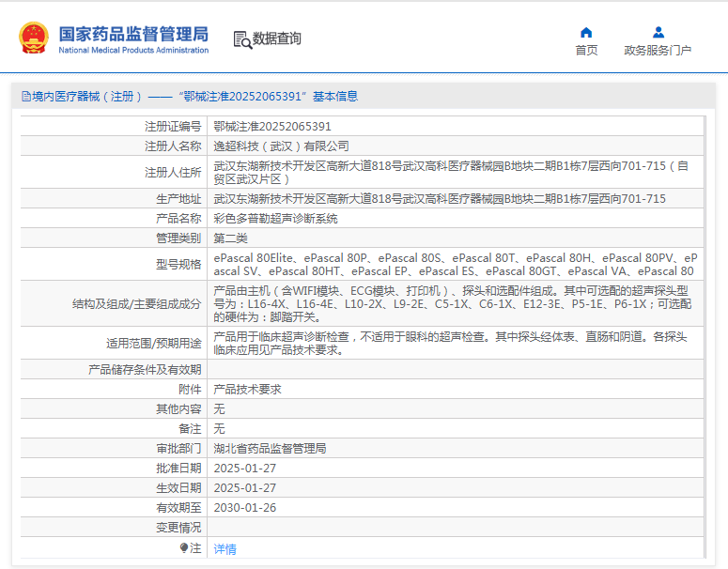Click the 型号规格 row label
The height and width of the screenshot is (569, 728).
click(178, 264)
